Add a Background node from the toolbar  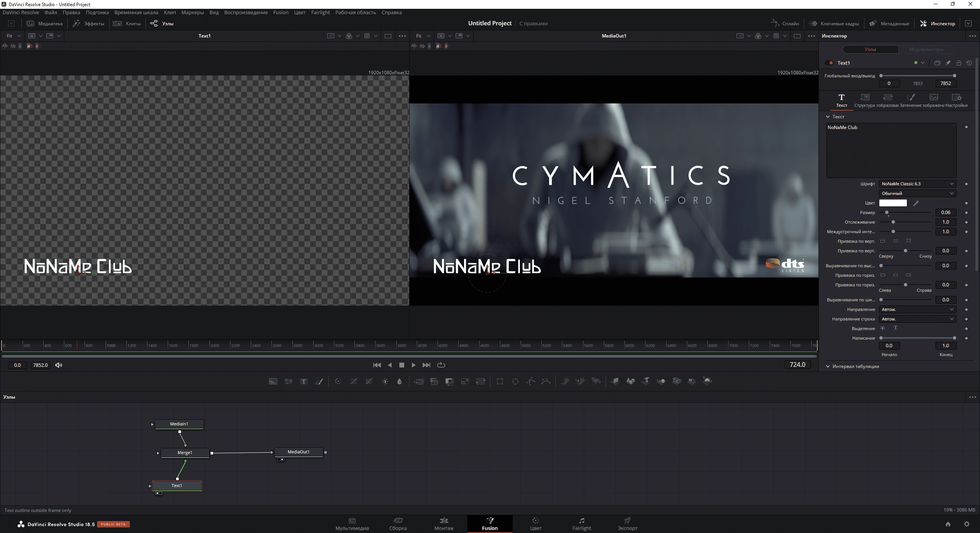coord(273,381)
